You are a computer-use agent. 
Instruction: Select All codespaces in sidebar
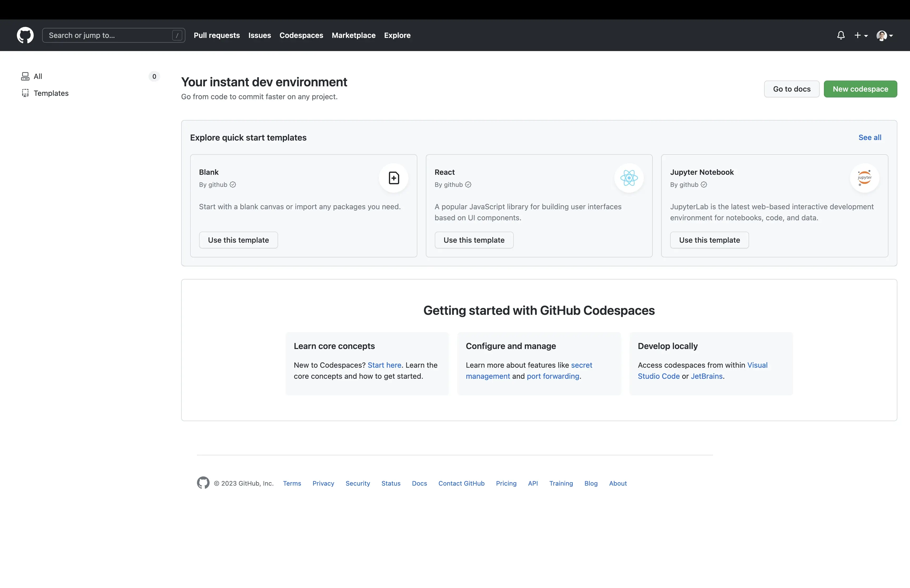[x=38, y=76]
